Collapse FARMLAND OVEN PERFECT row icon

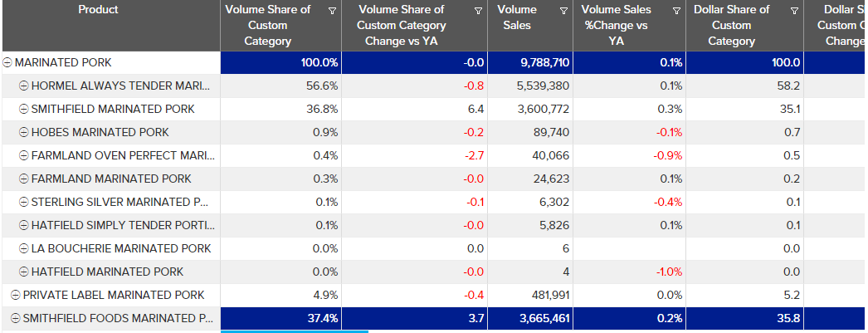(x=23, y=156)
